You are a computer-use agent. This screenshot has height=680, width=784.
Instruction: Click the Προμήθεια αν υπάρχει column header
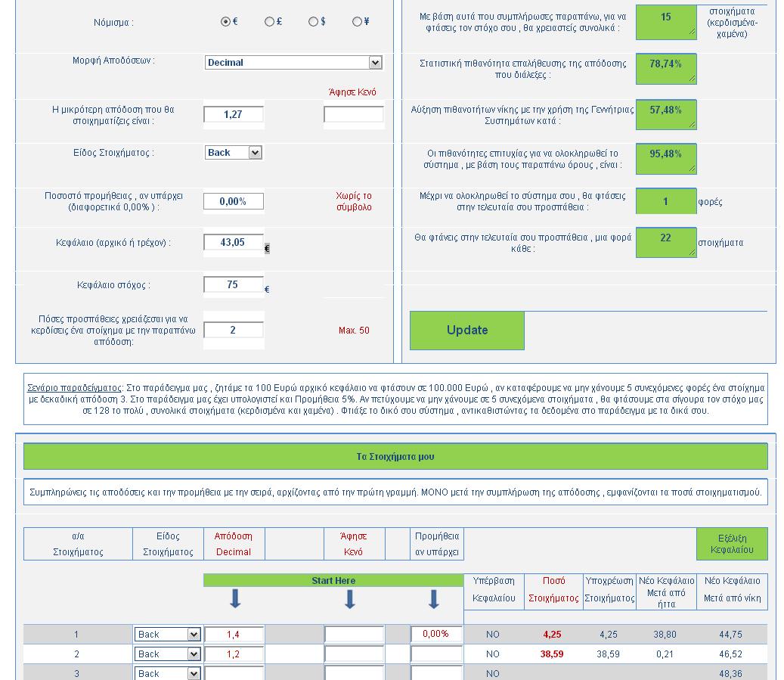[x=437, y=544]
